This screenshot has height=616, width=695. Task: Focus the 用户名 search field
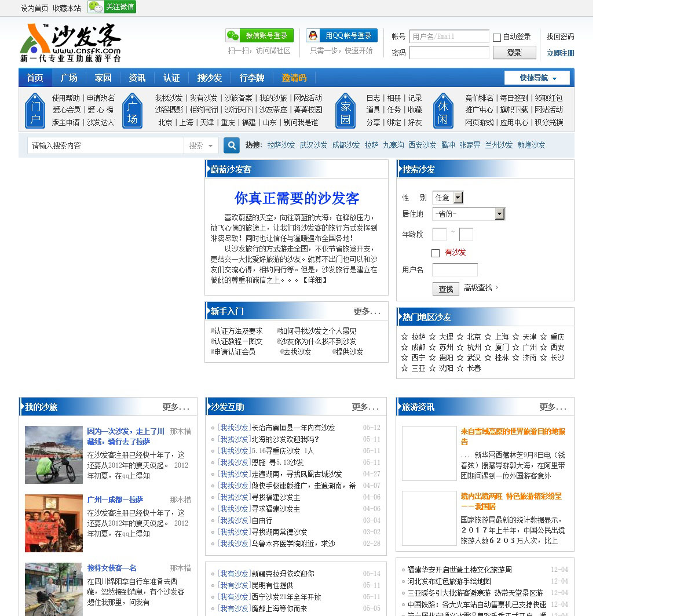coord(455,270)
